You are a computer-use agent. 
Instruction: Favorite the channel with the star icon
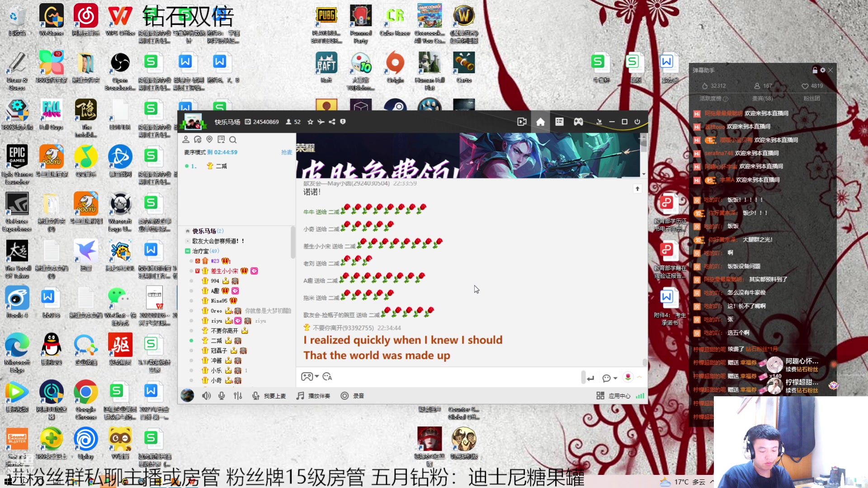point(310,122)
